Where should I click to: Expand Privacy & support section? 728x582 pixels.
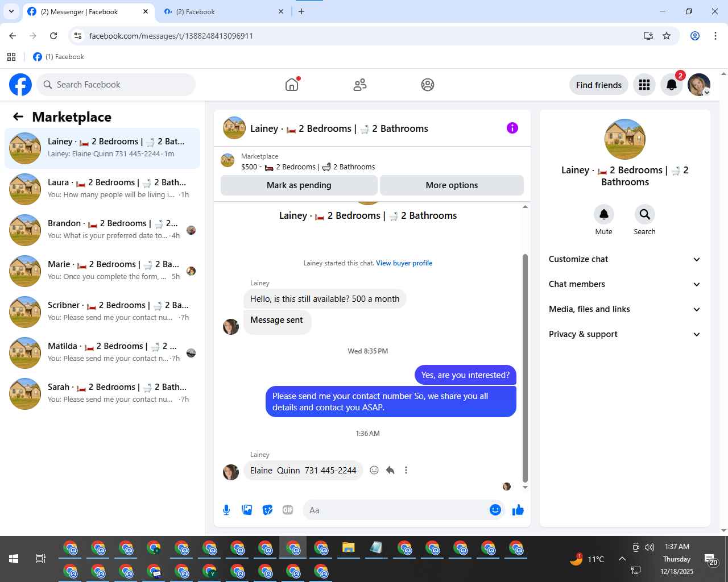[625, 334]
